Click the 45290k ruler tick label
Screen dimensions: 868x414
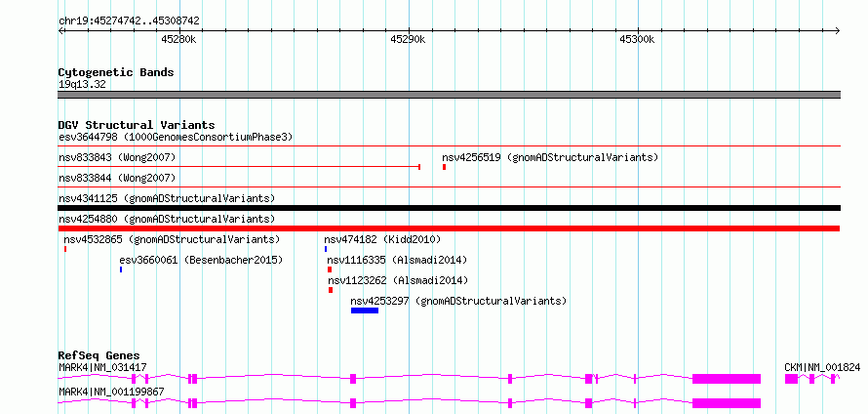pos(408,39)
